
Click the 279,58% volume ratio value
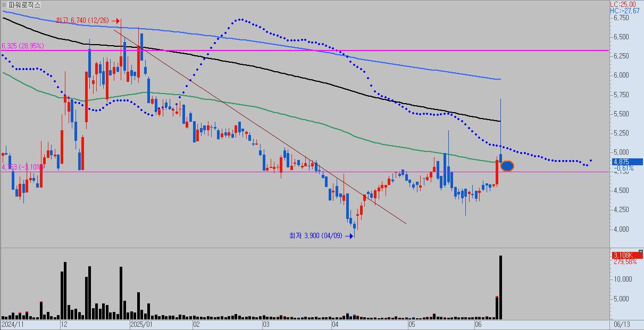625,262
